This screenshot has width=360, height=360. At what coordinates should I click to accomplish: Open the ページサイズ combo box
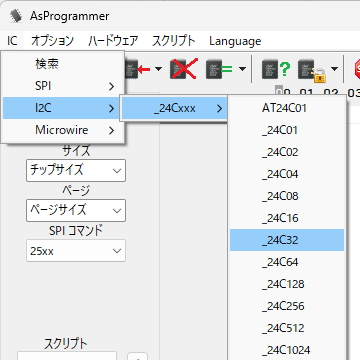pyautogui.click(x=76, y=210)
